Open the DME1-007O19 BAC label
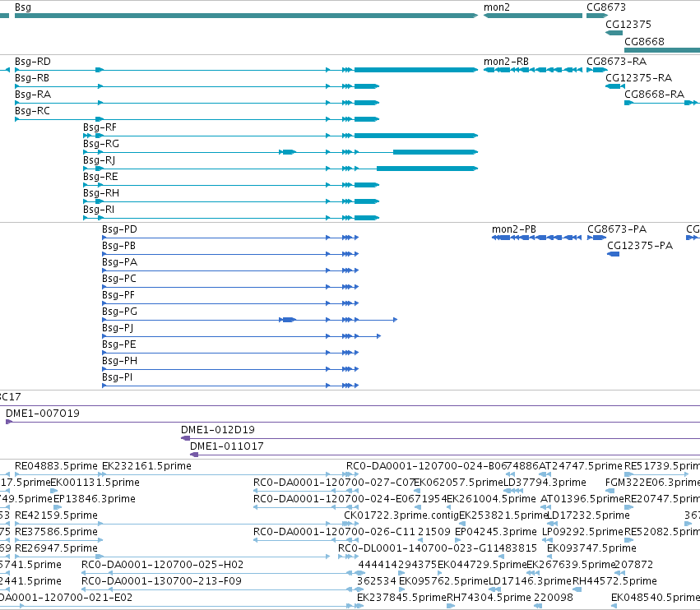The image size is (700, 610). pos(43,414)
